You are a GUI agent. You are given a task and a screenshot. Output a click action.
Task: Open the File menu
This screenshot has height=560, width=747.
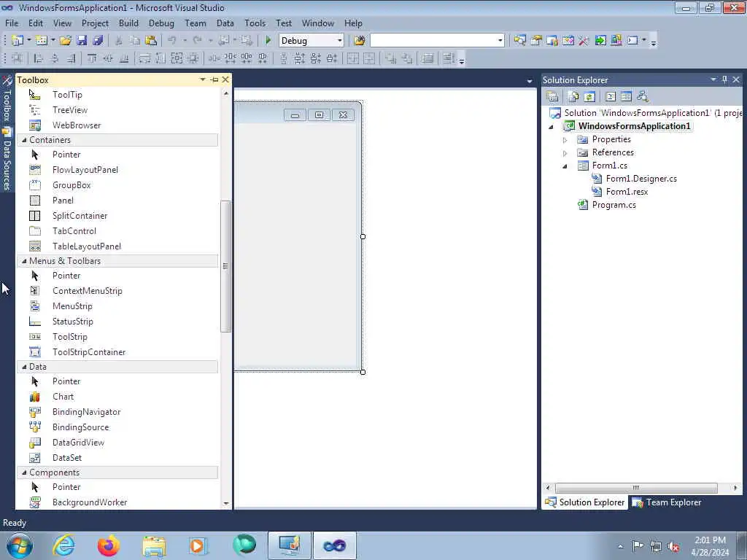(x=12, y=23)
